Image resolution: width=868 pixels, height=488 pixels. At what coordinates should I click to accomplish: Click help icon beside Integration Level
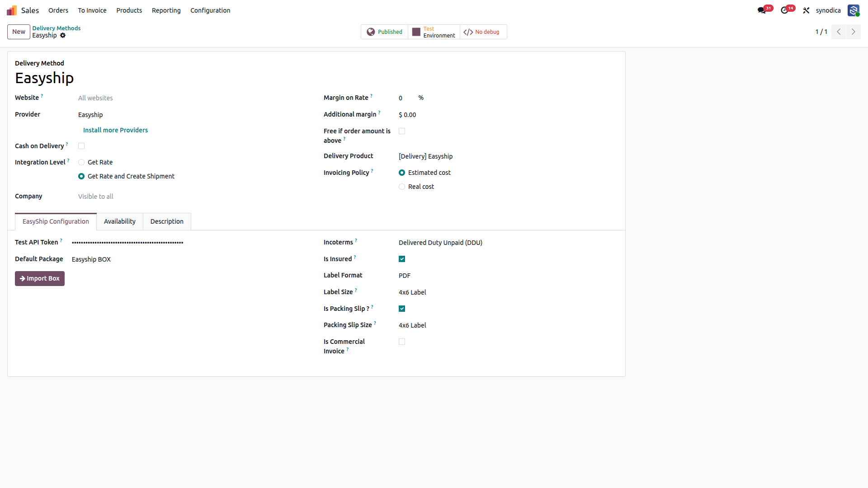tap(68, 160)
